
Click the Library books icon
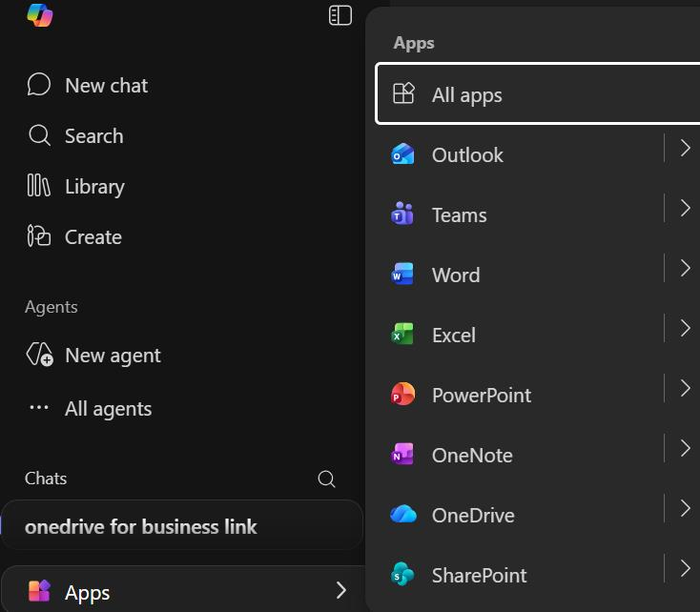coord(38,185)
